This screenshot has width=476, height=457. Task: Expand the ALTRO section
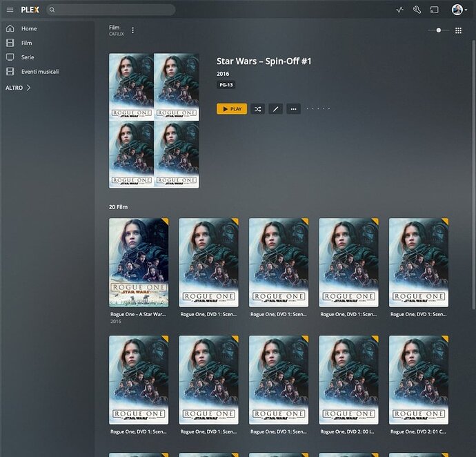click(x=18, y=88)
